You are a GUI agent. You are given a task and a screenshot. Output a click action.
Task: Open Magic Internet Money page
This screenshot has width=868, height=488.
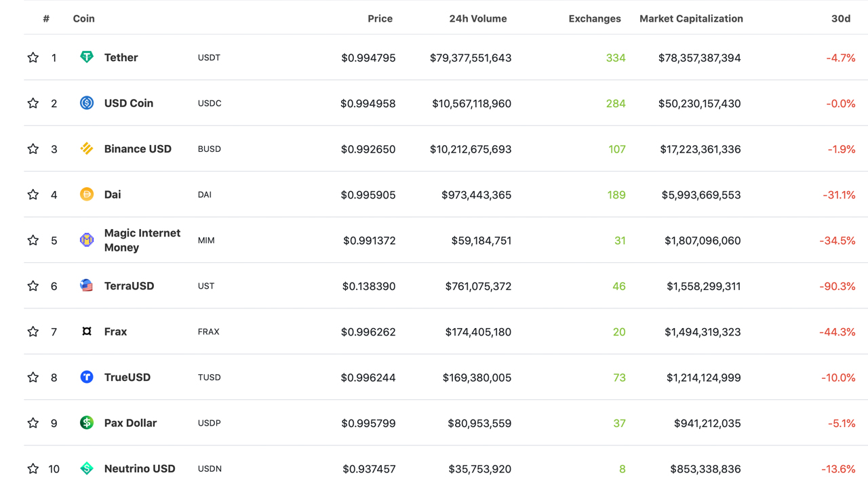coord(142,240)
